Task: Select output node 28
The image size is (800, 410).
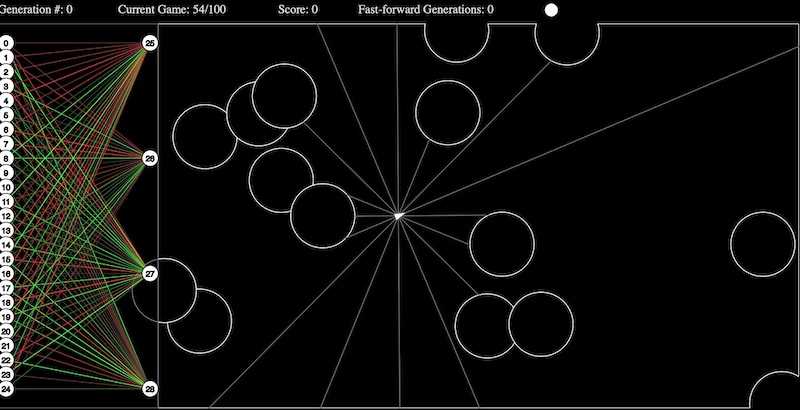Action: (150, 388)
